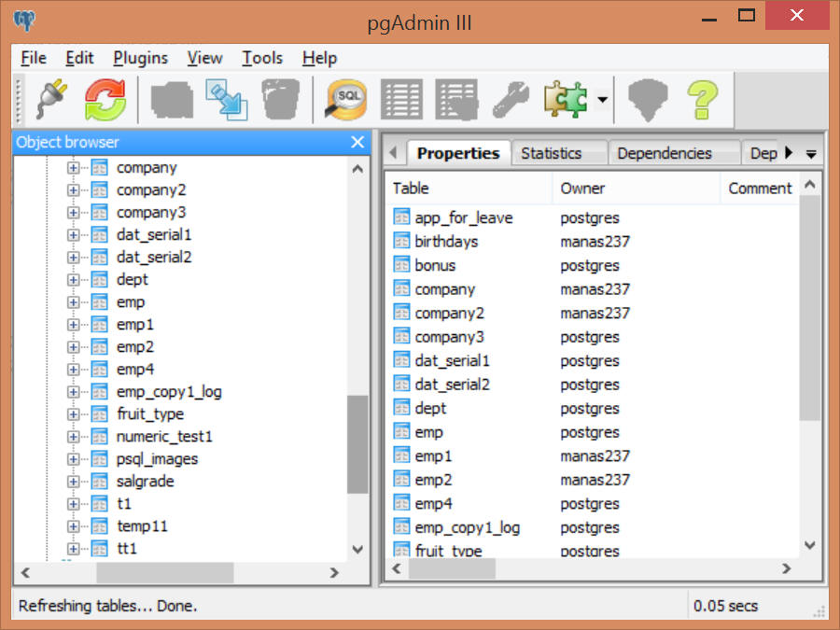Click the properties vertical scrollbar thumb
The image size is (840, 630).
coord(810,308)
